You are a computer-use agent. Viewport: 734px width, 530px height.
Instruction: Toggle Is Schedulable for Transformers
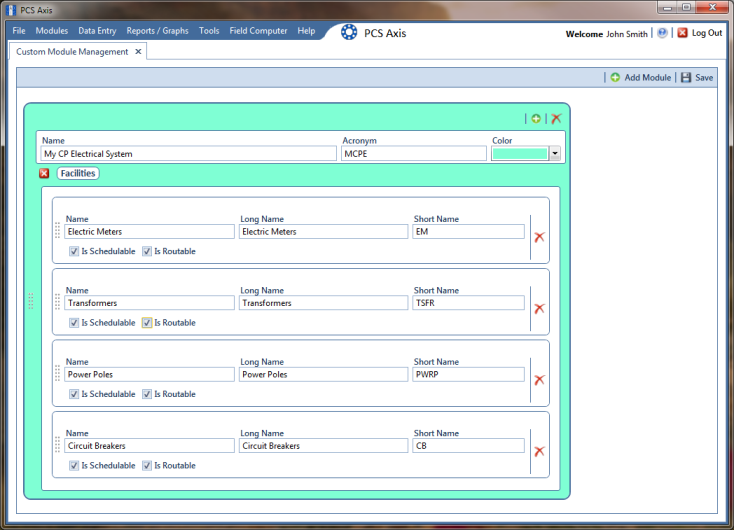[74, 323]
